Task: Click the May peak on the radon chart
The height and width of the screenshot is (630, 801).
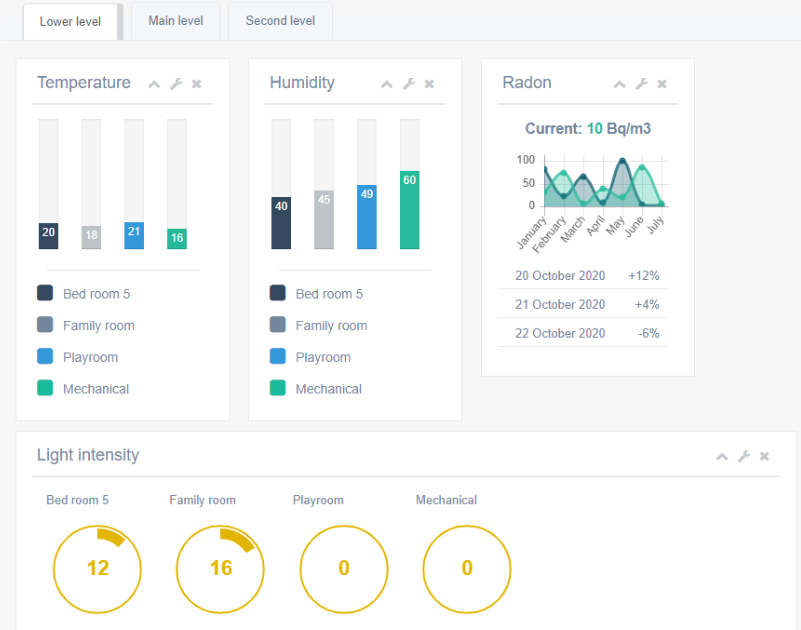Action: pyautogui.click(x=622, y=161)
